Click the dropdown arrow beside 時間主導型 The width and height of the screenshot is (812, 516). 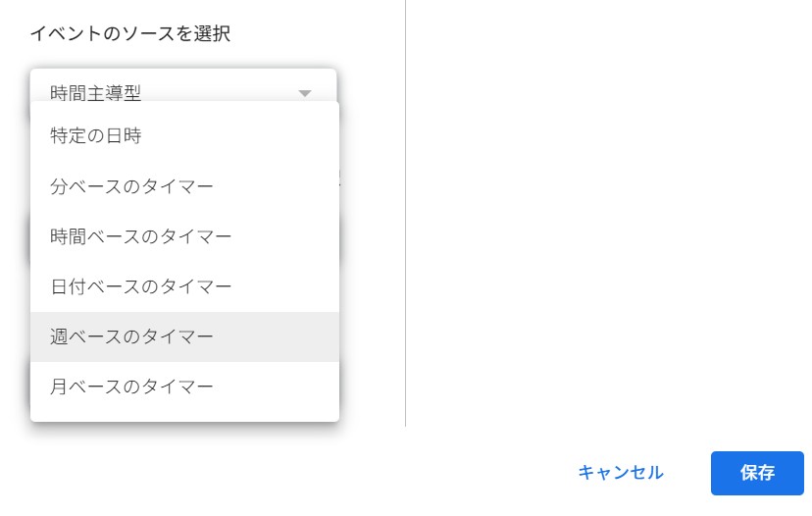[x=304, y=93]
